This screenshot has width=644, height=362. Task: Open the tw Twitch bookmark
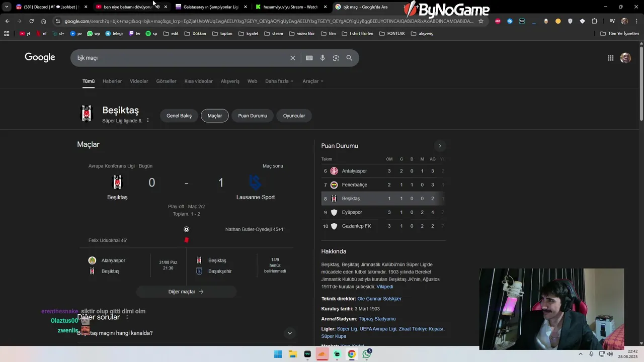point(134,34)
